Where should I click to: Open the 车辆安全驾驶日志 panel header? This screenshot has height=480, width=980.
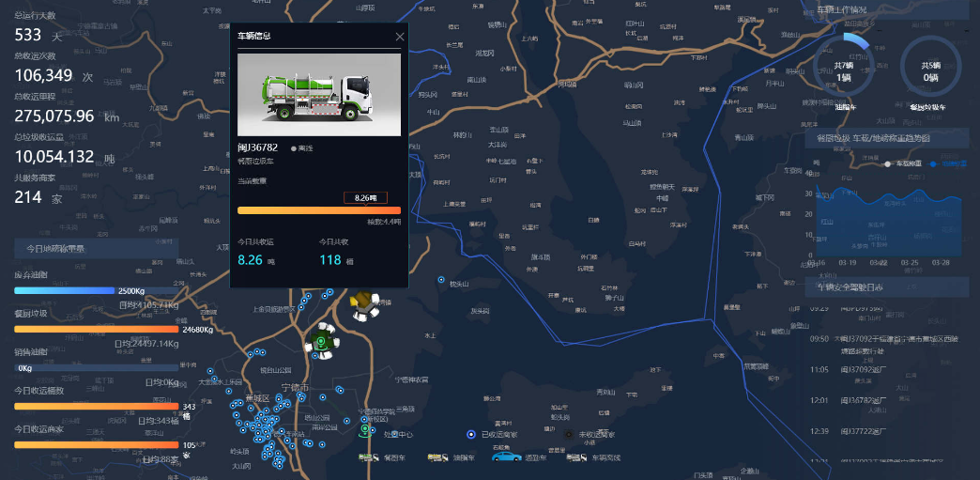pyautogui.click(x=887, y=287)
